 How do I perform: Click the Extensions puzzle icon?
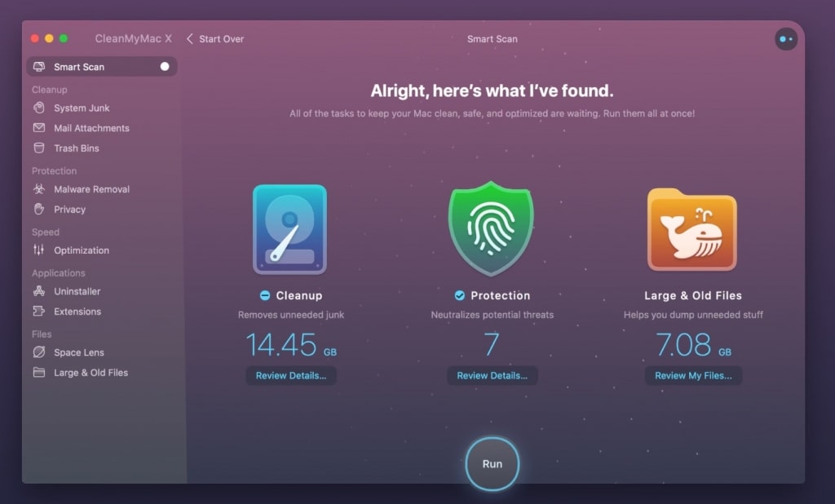click(x=39, y=312)
